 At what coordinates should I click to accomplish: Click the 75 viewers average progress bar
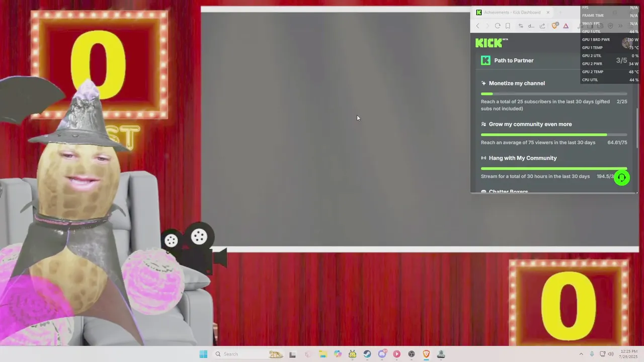click(554, 134)
